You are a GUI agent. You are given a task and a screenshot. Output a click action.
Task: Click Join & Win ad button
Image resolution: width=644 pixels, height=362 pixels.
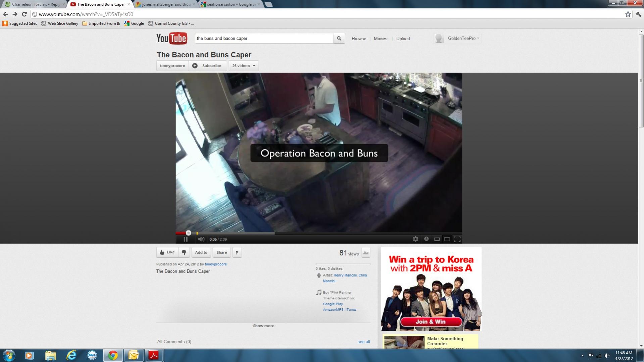point(431,322)
